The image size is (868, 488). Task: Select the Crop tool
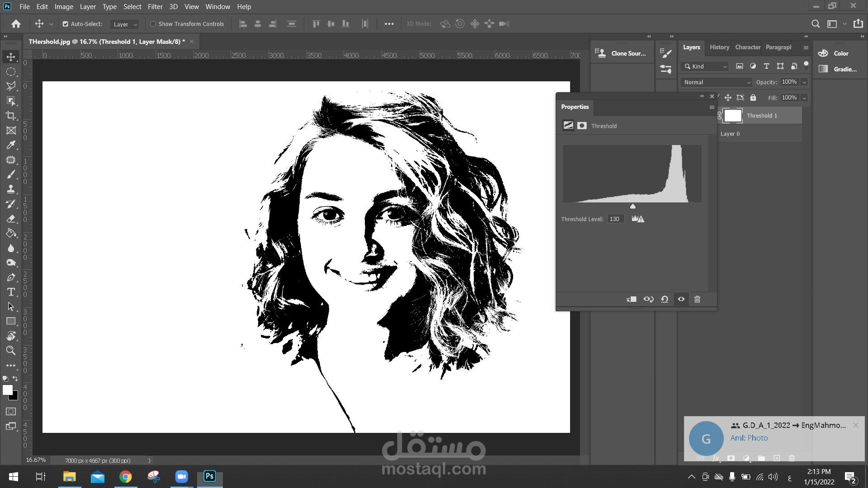[11, 116]
